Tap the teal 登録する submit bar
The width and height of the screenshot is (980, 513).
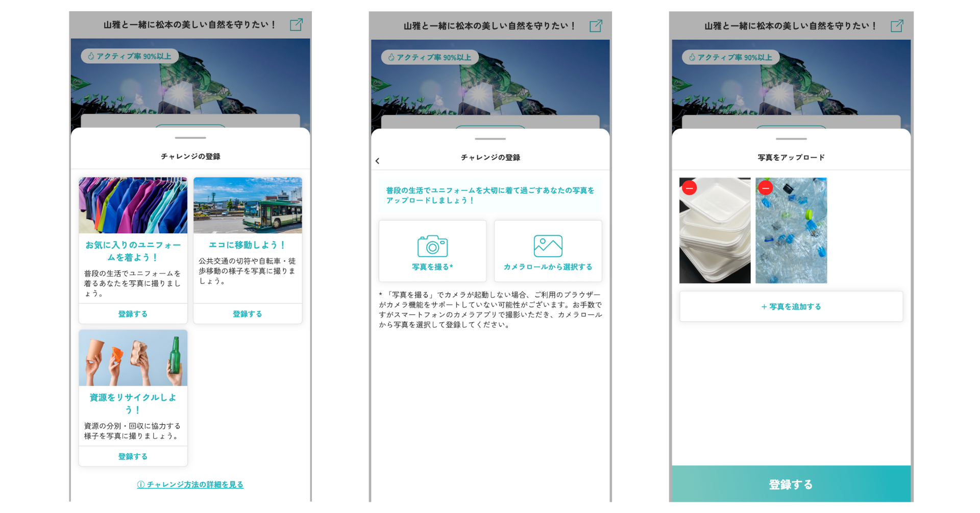pyautogui.click(x=791, y=483)
